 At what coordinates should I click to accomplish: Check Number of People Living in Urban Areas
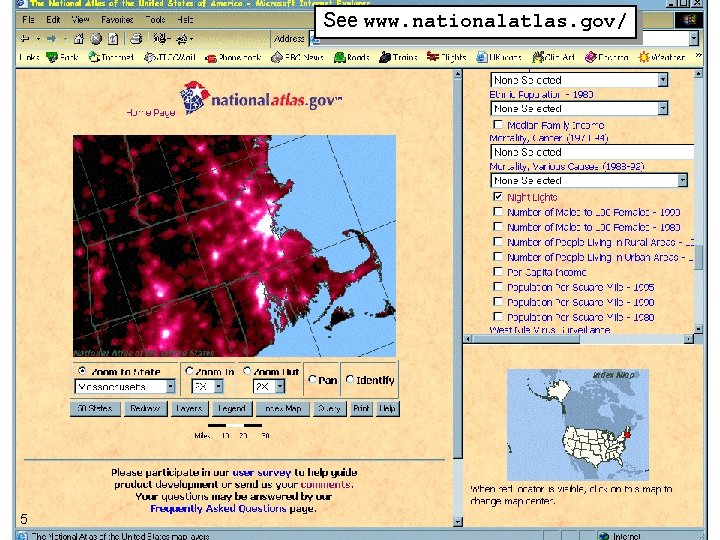[498, 256]
